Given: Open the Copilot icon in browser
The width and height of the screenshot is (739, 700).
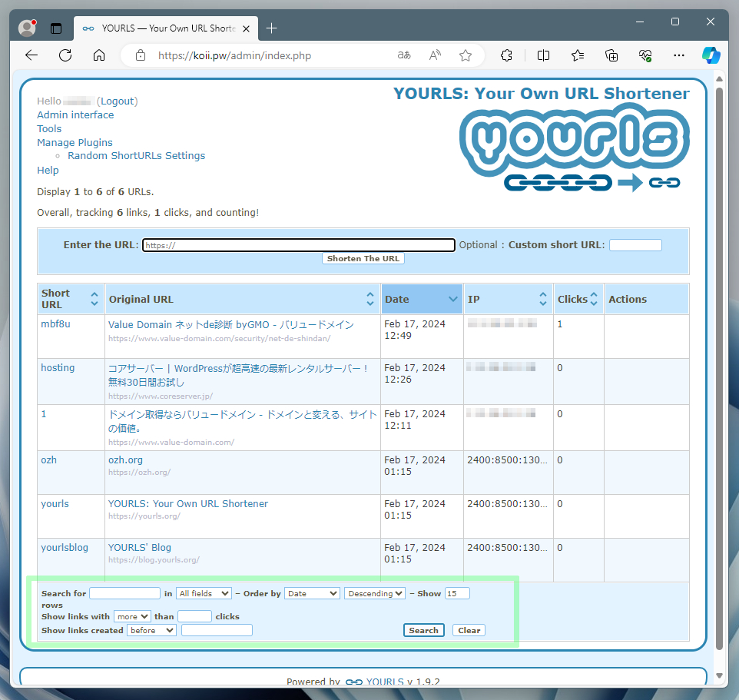Looking at the screenshot, I should point(711,55).
